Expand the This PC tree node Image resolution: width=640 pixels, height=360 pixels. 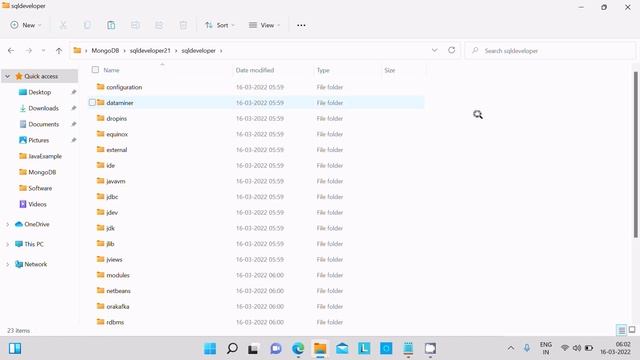[x=7, y=244]
